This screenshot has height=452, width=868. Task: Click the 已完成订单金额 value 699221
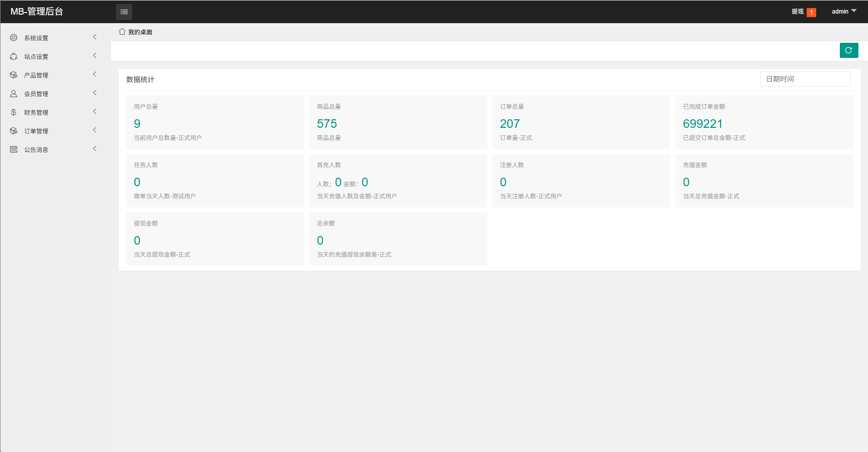pos(703,124)
